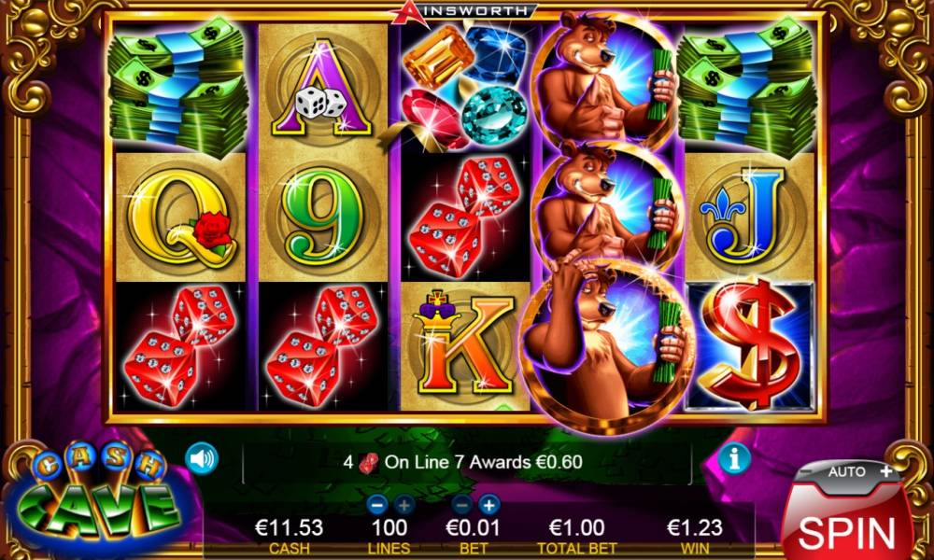Click the red dollar sign symbol
Viewport: 934px width, 560px height.
click(750, 345)
